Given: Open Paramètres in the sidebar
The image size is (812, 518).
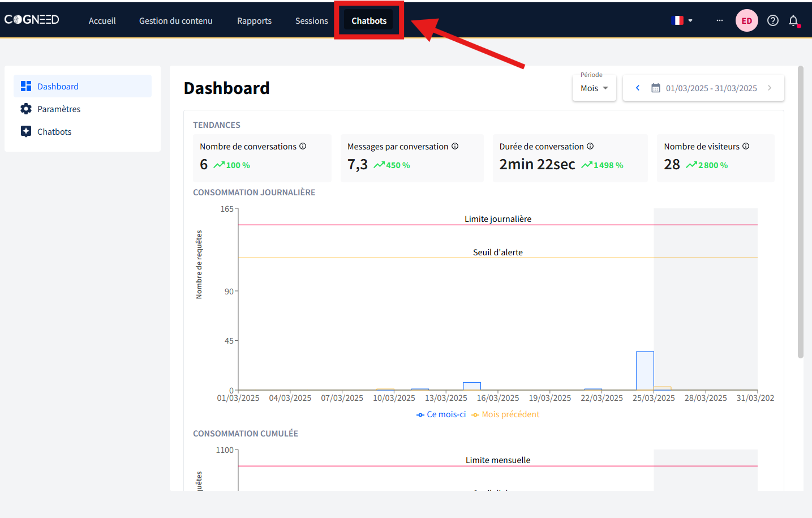Looking at the screenshot, I should tap(59, 109).
